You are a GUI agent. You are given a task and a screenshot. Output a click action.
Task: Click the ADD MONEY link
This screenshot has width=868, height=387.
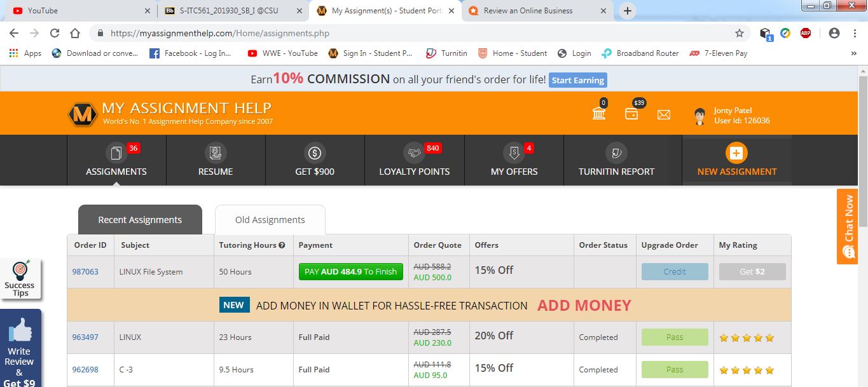(584, 306)
